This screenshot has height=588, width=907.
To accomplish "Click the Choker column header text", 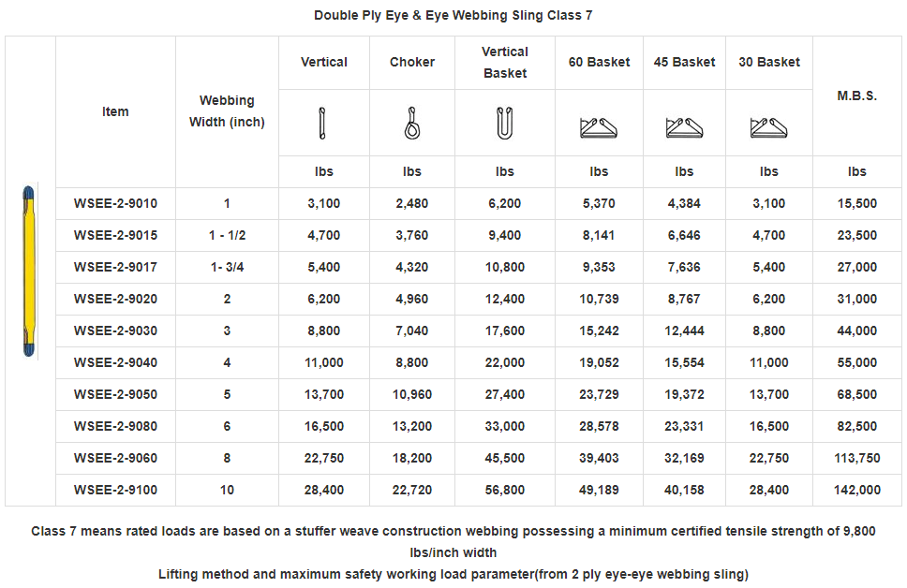I will click(412, 62).
